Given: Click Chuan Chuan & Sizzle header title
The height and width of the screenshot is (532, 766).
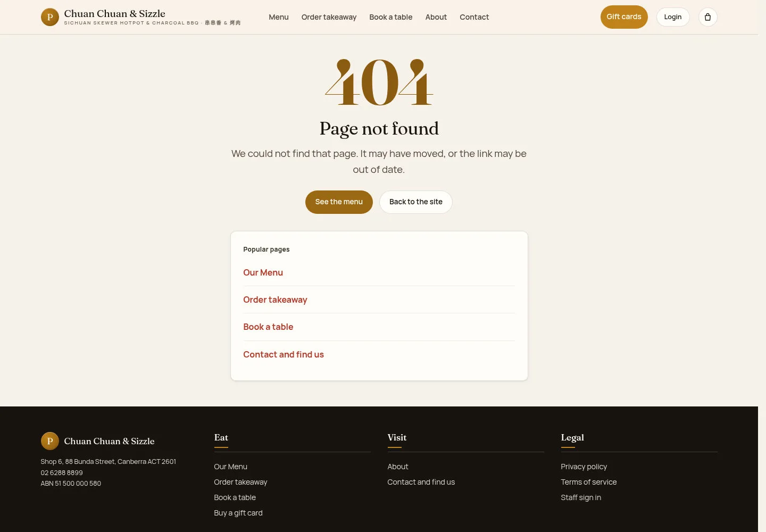Looking at the screenshot, I should point(115,14).
